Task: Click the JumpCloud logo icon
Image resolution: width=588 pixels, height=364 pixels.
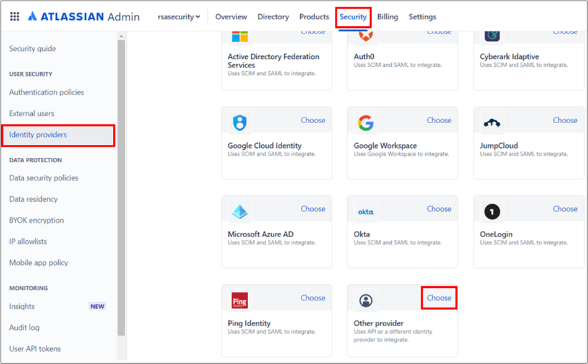Action: point(492,123)
